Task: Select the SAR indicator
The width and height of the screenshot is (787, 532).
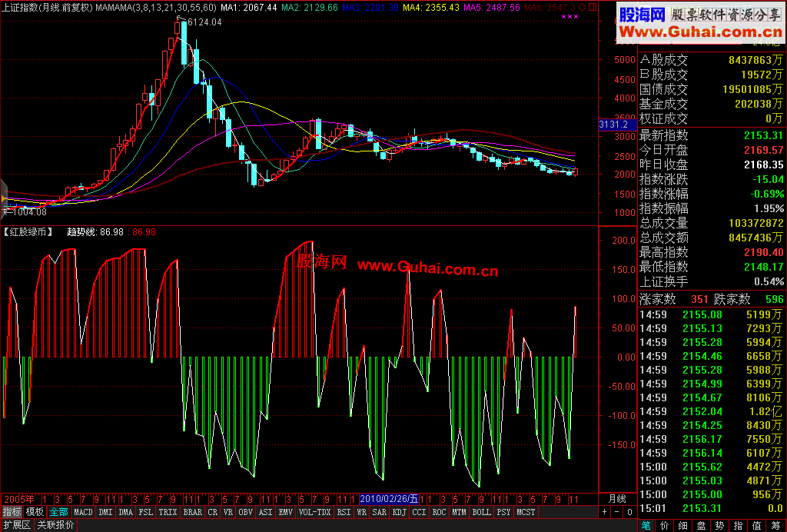Action: coord(379,512)
